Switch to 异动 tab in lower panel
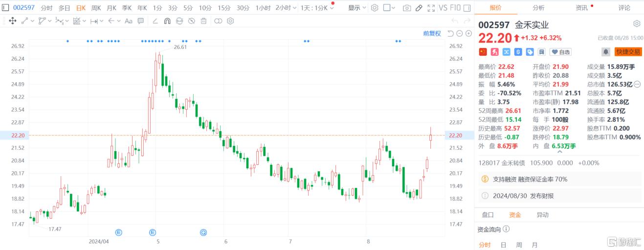Viewport: 644px width, 250px height. pos(542,215)
